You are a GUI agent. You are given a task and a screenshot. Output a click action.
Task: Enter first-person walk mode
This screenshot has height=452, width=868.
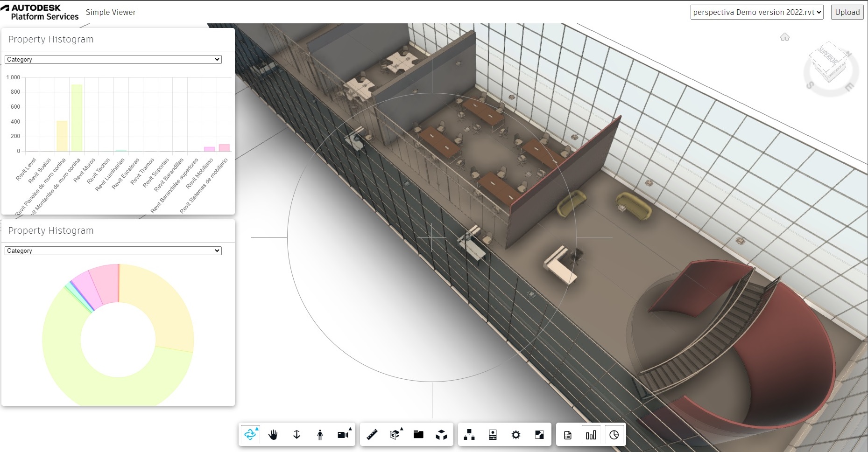[320, 434]
